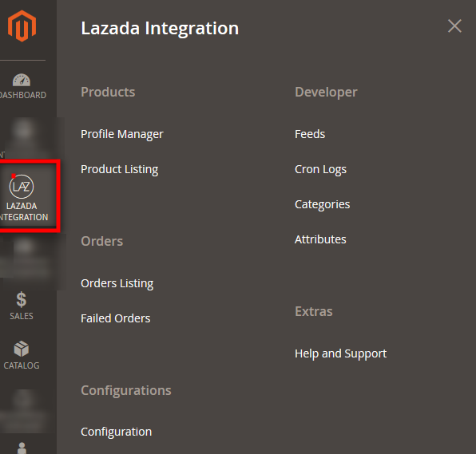Screen dimensions: 476x454
Task: Open Attributes under Developer
Action: coord(320,239)
